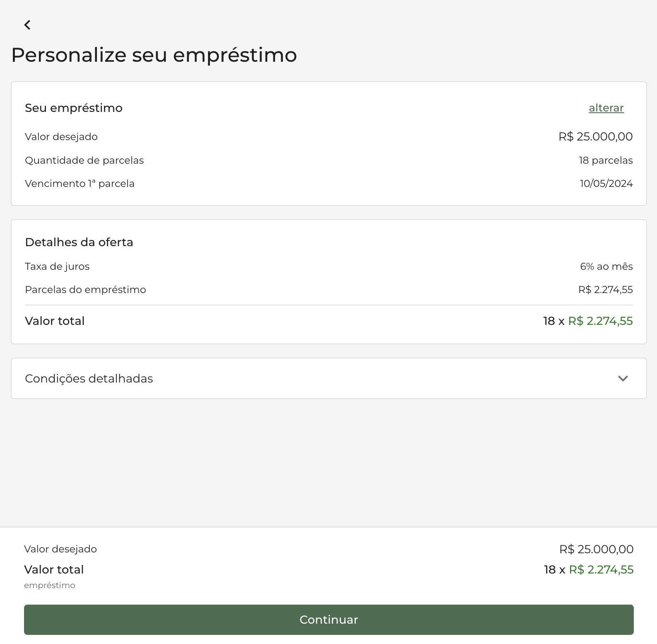Select the first due date 10/05/2024
This screenshot has width=657, height=644.
[x=606, y=184]
